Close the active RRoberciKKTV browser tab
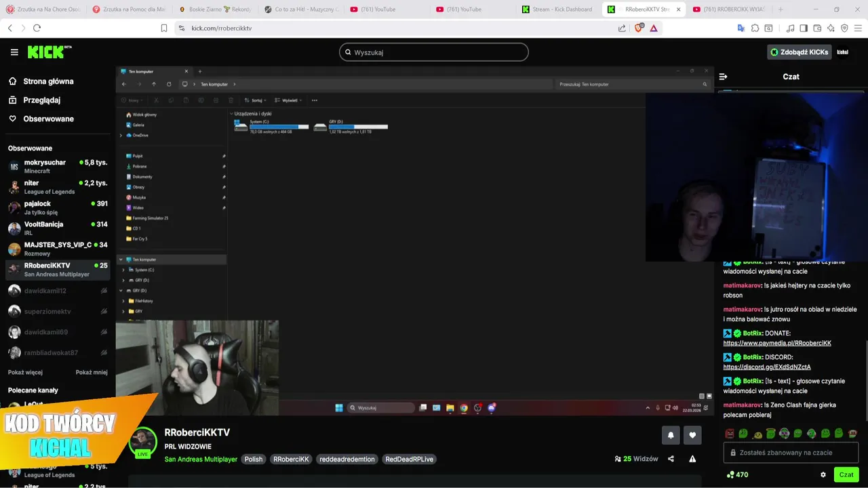The height and width of the screenshot is (488, 868). pos(678,9)
